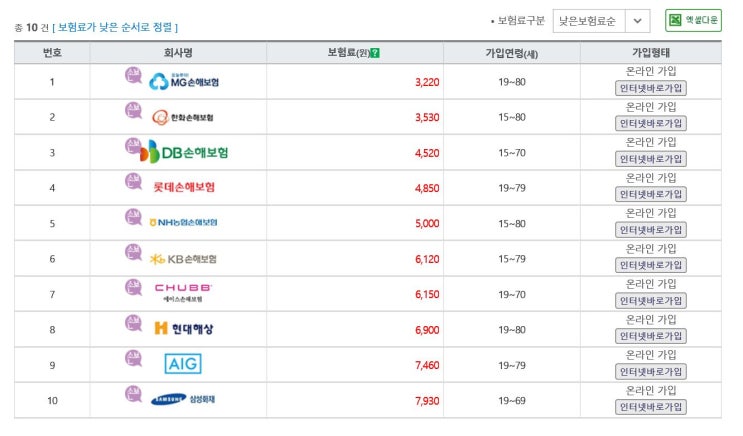The height and width of the screenshot is (436, 743).
Task: Click the green help icon beside 보험료
Action: pos(375,53)
